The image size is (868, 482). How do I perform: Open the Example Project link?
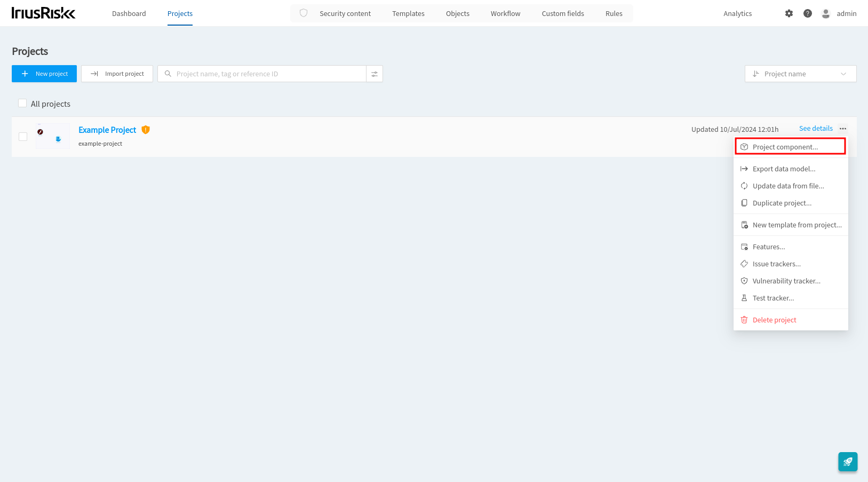(107, 130)
